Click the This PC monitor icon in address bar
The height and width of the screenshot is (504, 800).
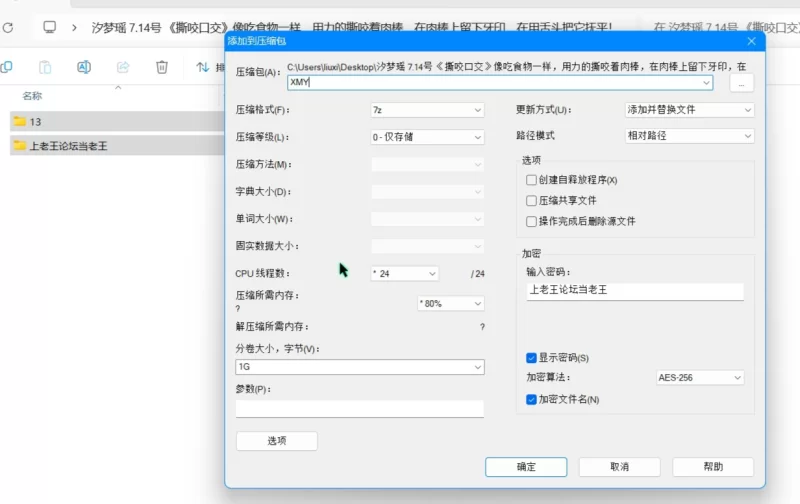[x=49, y=27]
